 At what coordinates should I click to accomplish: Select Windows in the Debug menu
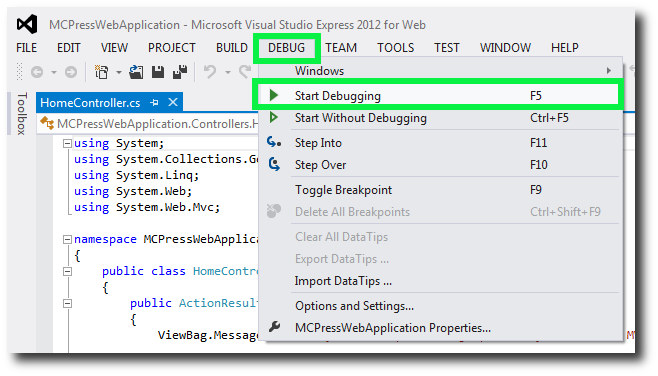click(x=440, y=70)
